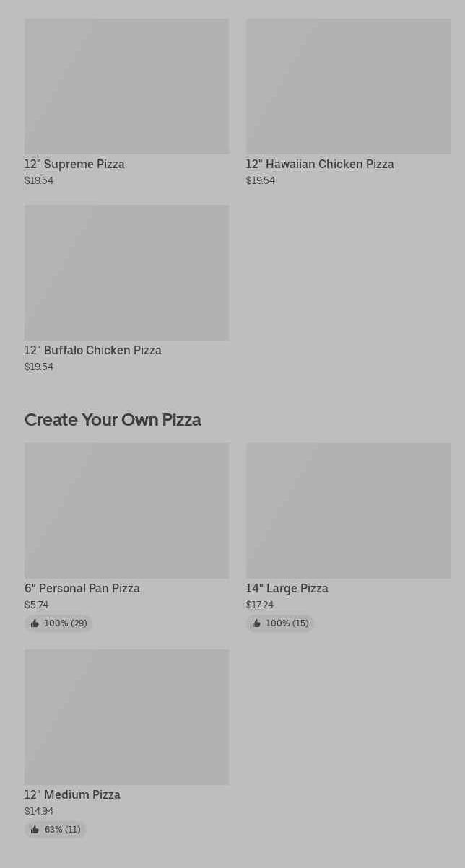The image size is (465, 868).
Task: Click thumbs-up icon on 6" Personal Pan Pizza
Action: click(x=35, y=623)
